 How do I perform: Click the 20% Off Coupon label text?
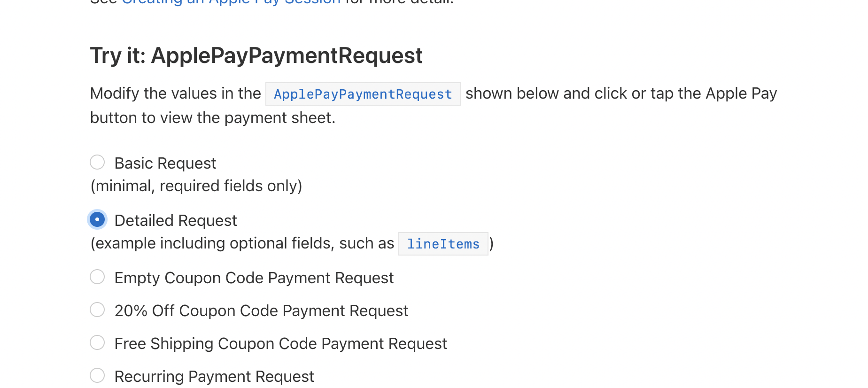261,310
